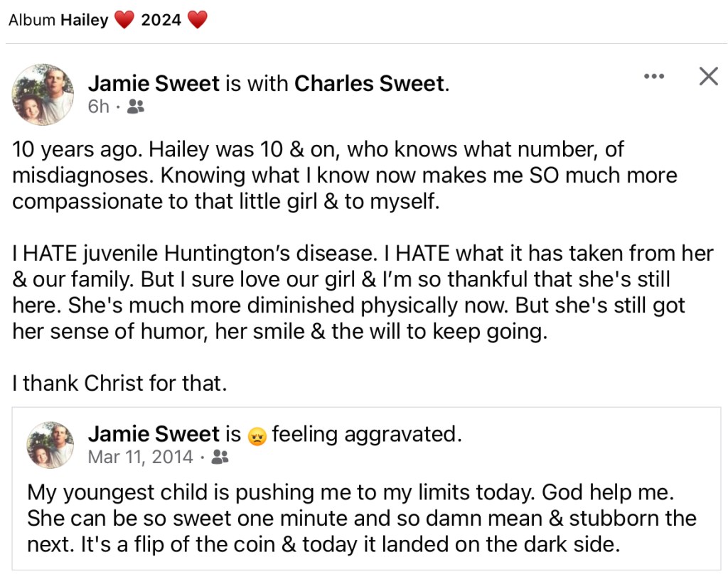Viewport: 728px width, 574px height.
Task: Click the friends audience icon beside 6h
Action: click(x=135, y=107)
